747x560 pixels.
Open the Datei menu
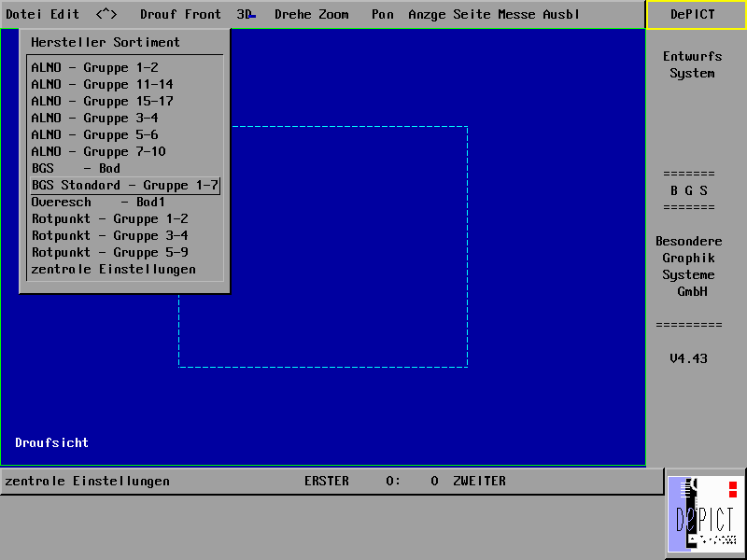(x=24, y=14)
